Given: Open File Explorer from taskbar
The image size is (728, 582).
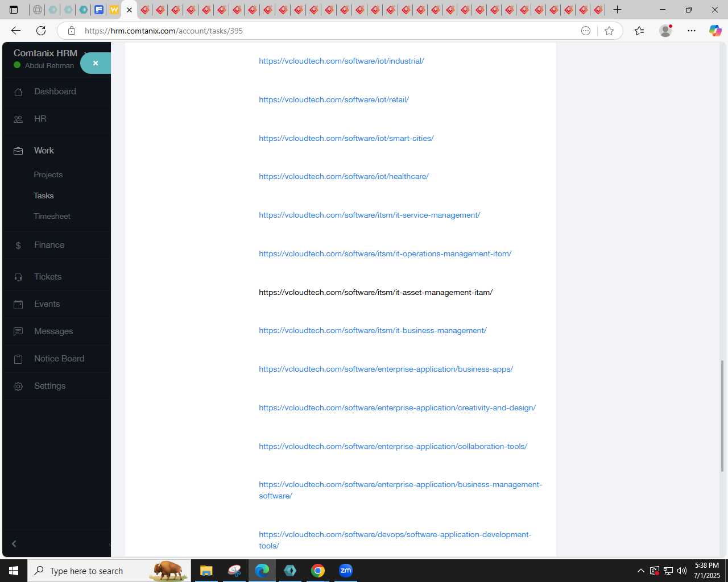Looking at the screenshot, I should pyautogui.click(x=206, y=571).
